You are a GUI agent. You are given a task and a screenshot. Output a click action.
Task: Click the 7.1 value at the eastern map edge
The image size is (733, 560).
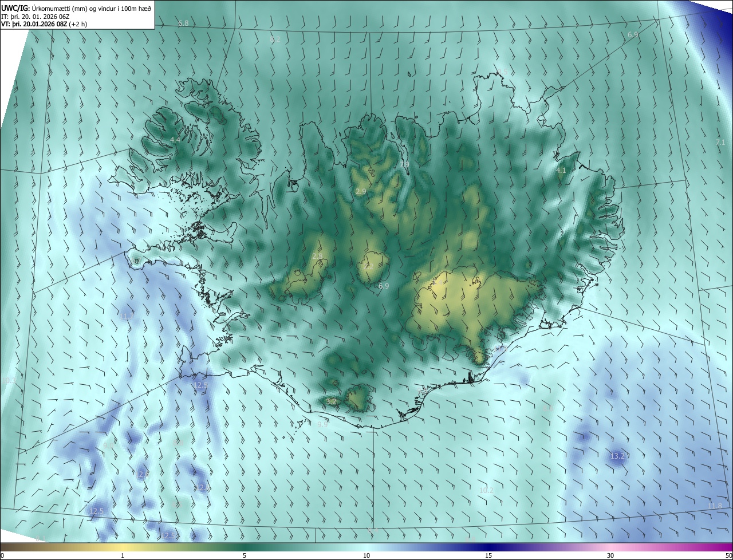720,143
